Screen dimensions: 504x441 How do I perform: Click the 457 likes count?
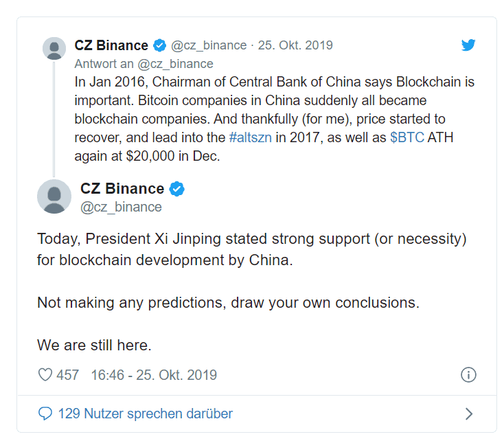pyautogui.click(x=68, y=375)
